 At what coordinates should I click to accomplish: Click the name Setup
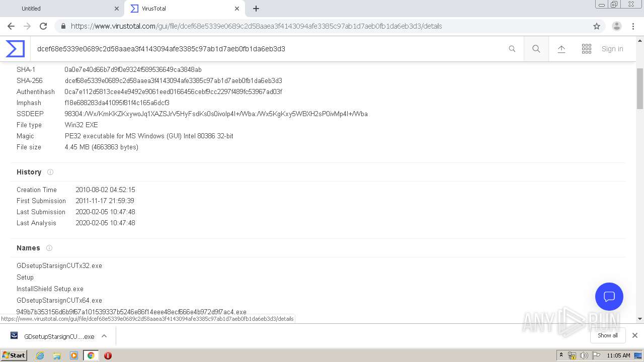click(25, 277)
